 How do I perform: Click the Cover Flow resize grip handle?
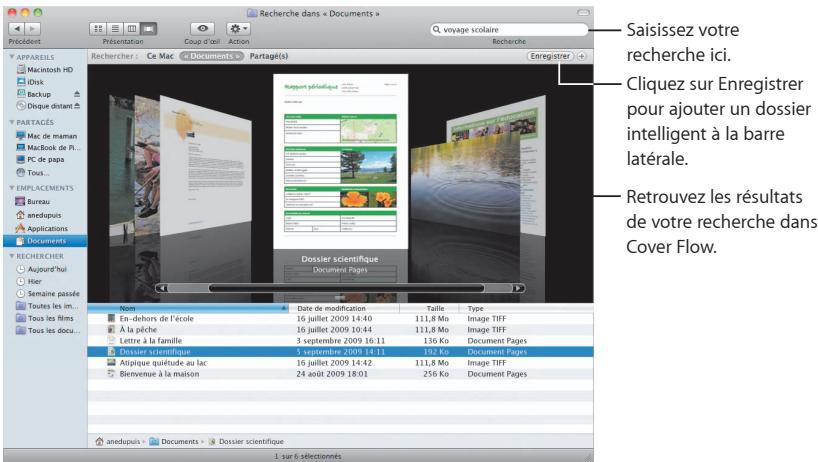click(x=340, y=298)
